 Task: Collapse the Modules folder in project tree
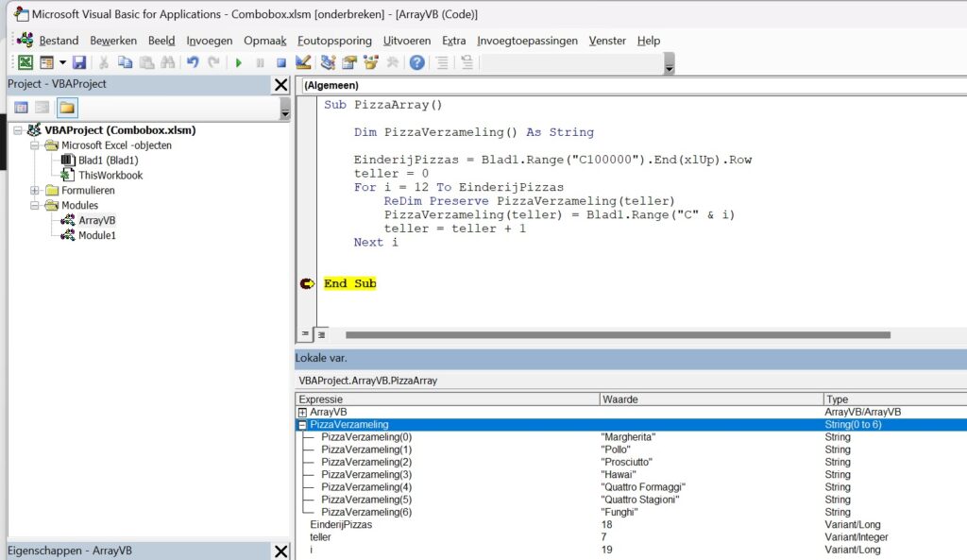pyautogui.click(x=36, y=205)
